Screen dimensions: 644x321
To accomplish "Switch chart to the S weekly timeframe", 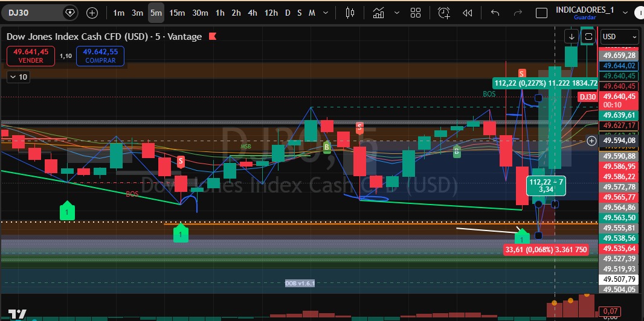I will tap(300, 13).
